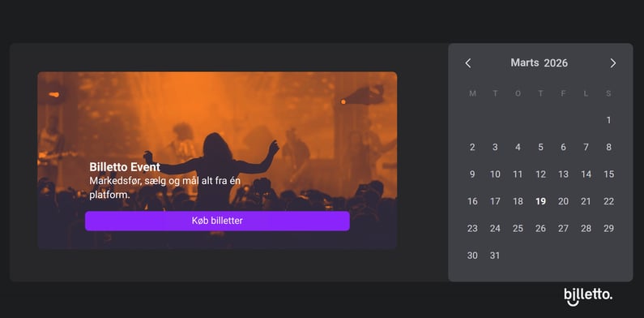Choose March 28 date cell

(x=586, y=228)
